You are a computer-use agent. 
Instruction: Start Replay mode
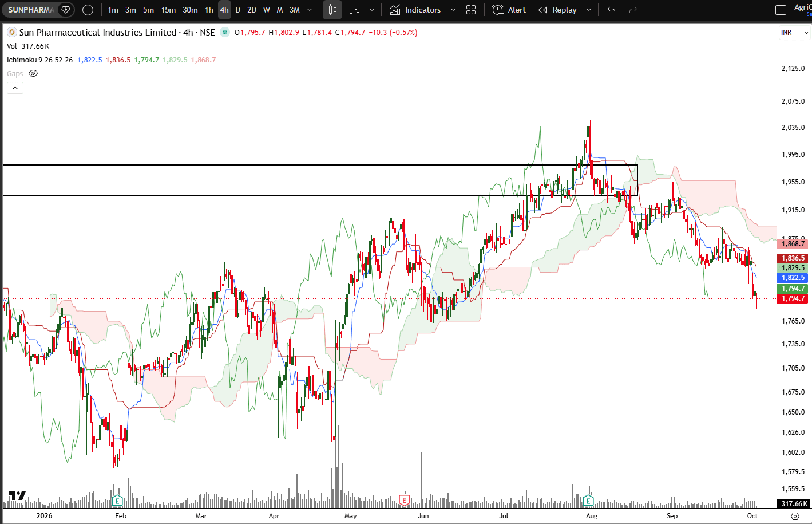(557, 10)
